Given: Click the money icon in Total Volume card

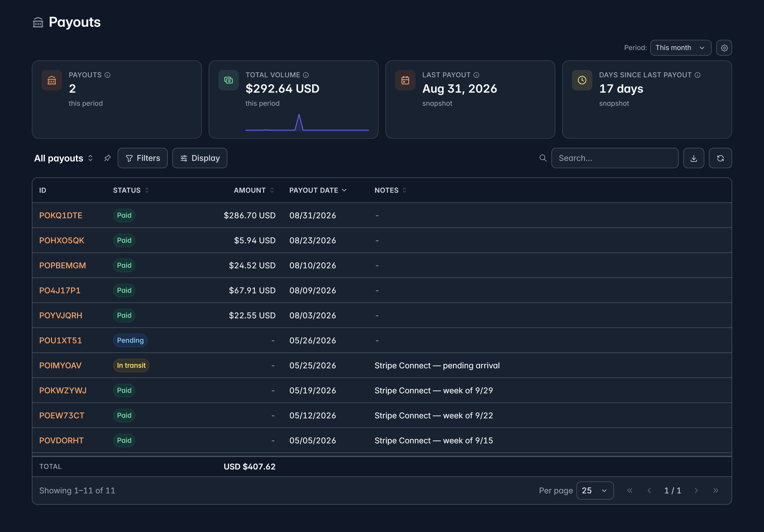Looking at the screenshot, I should point(228,80).
